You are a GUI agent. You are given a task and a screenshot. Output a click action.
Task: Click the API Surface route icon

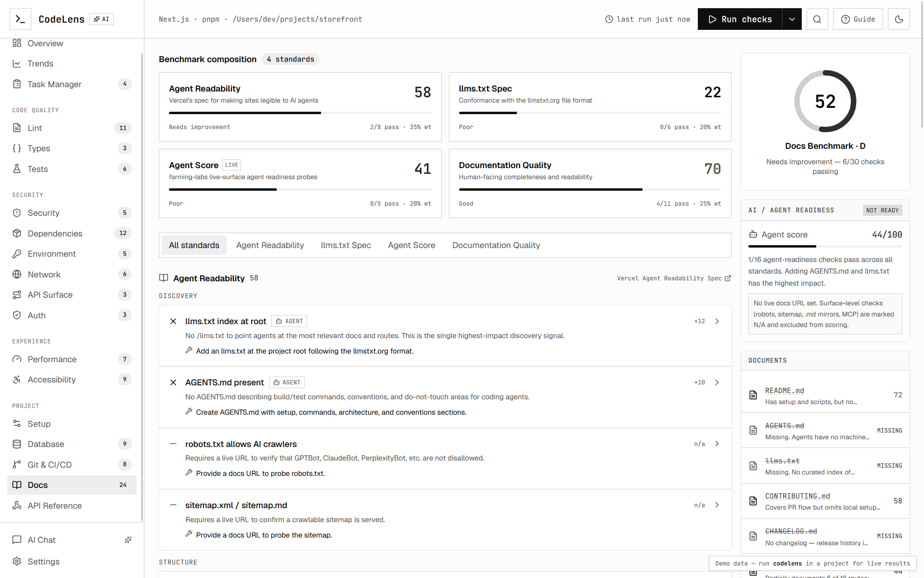click(x=17, y=295)
